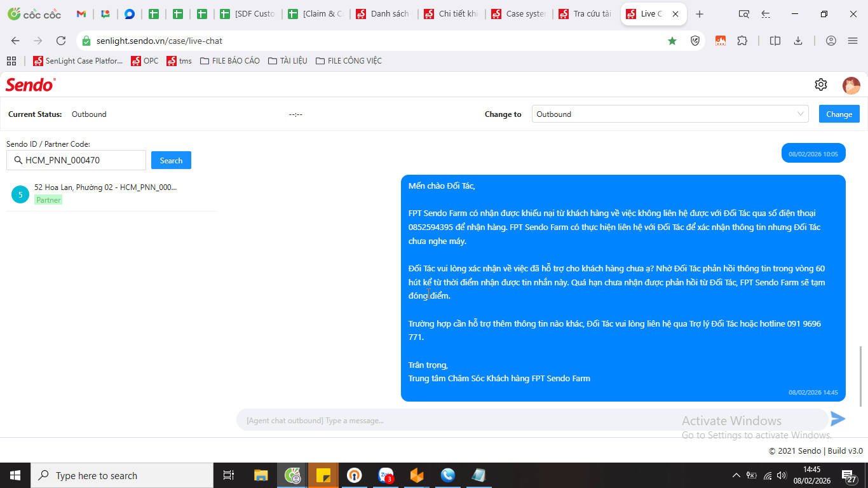Image resolution: width=868 pixels, height=488 pixels.
Task: Open the Windows notification center
Action: [x=849, y=475]
